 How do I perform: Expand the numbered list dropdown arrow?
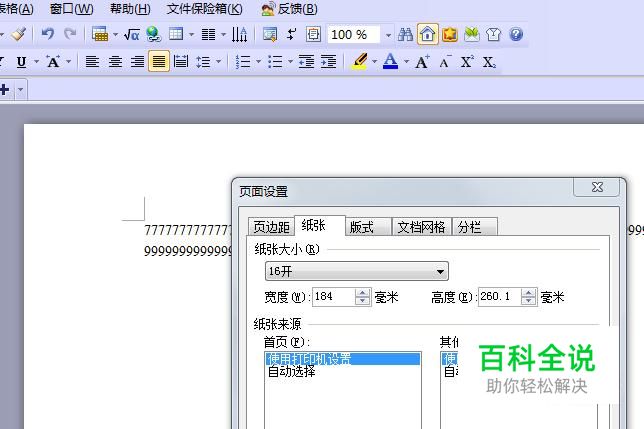pos(258,62)
